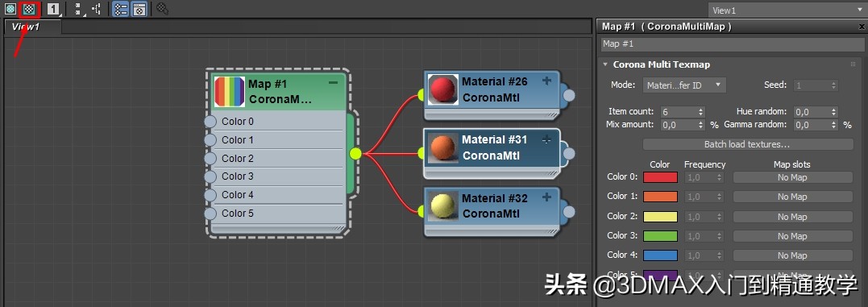Image resolution: width=868 pixels, height=307 pixels.
Task: Collapse Map #1 node with minus
Action: pyautogui.click(x=333, y=83)
